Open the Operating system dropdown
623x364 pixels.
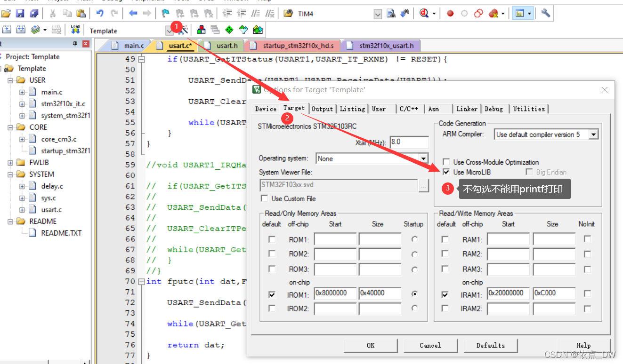(x=423, y=158)
